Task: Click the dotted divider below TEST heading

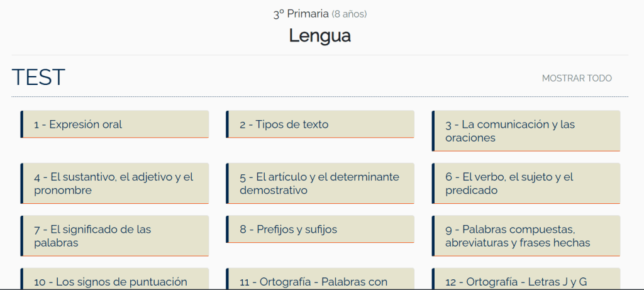Action: pyautogui.click(x=319, y=96)
